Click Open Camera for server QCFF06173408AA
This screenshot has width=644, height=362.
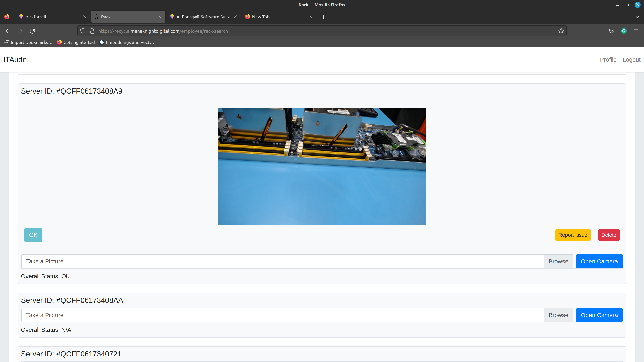point(599,315)
